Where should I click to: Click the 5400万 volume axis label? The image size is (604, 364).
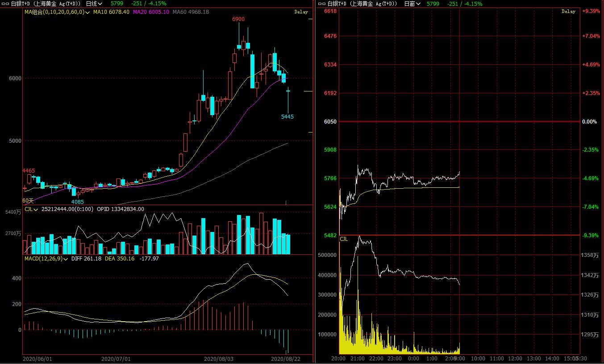[13, 212]
